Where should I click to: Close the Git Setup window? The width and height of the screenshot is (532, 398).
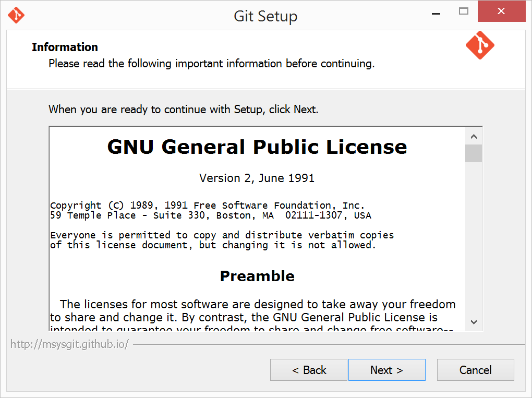[501, 11]
